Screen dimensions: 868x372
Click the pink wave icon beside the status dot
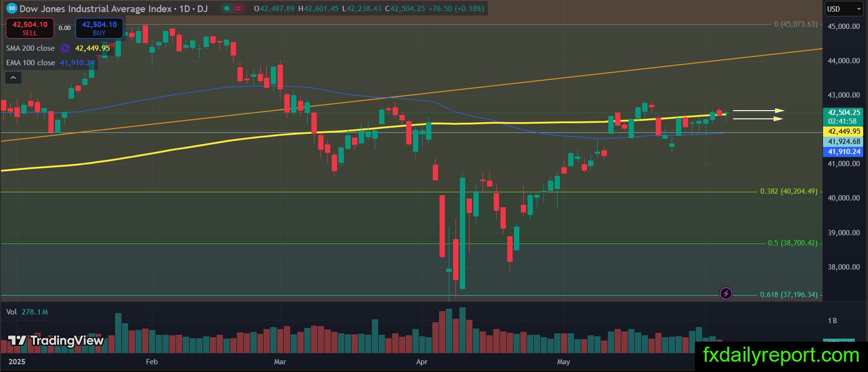click(x=238, y=8)
